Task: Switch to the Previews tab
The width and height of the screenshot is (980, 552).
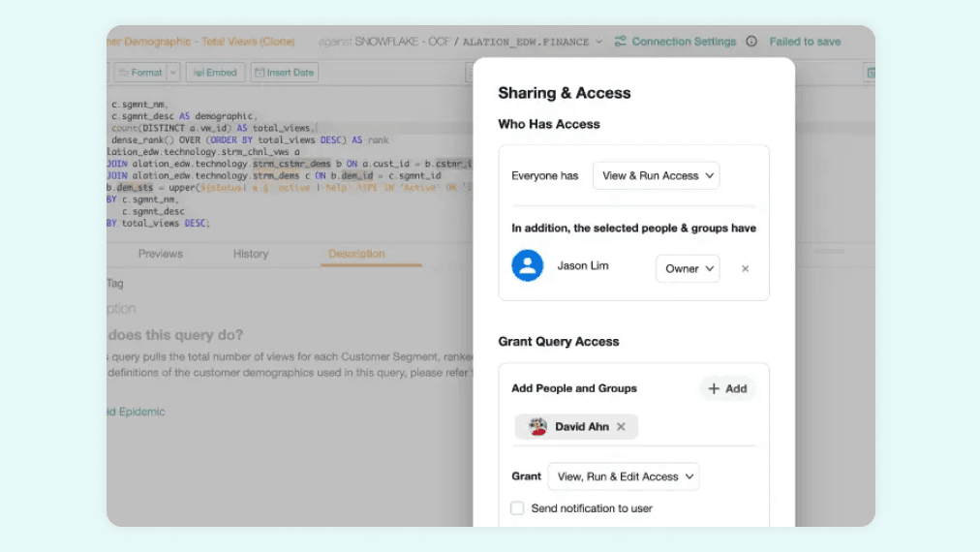Action: [x=161, y=254]
